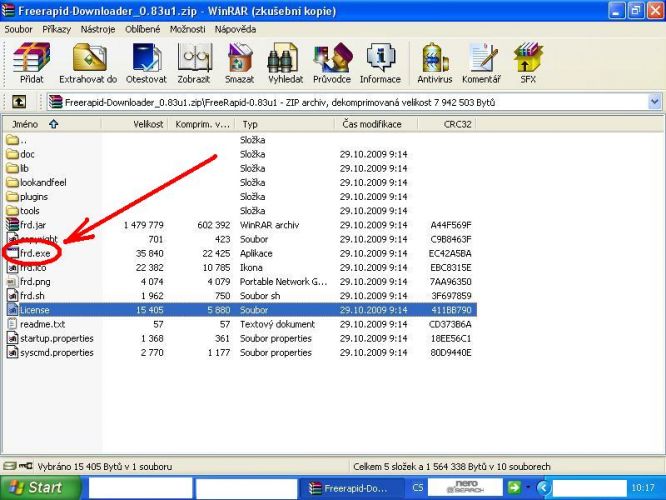
Task: Click size value '1 479 779'
Action: [144, 225]
